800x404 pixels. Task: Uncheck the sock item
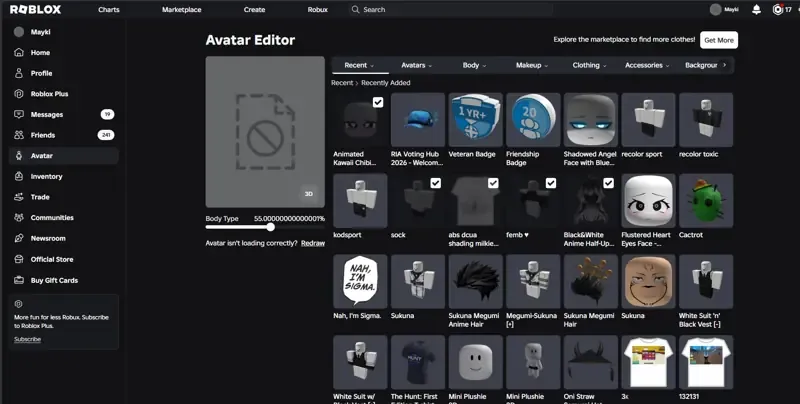point(435,183)
